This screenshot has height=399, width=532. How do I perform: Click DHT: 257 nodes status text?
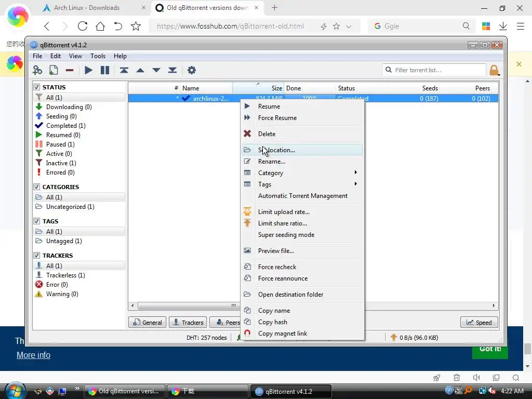[206, 338]
